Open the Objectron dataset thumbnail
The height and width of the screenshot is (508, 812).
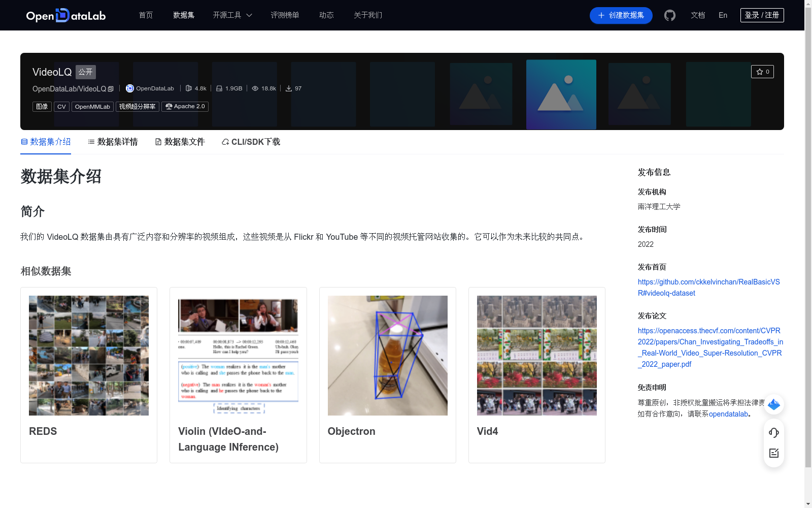tap(388, 356)
